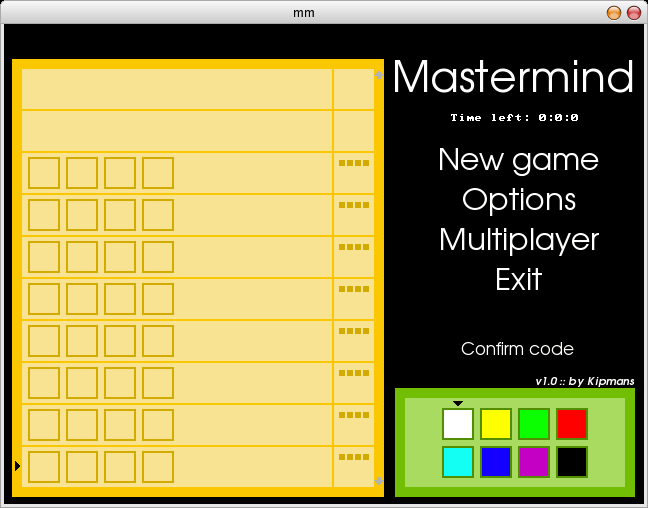Select the blue color swatch
The image size is (648, 508).
496,462
